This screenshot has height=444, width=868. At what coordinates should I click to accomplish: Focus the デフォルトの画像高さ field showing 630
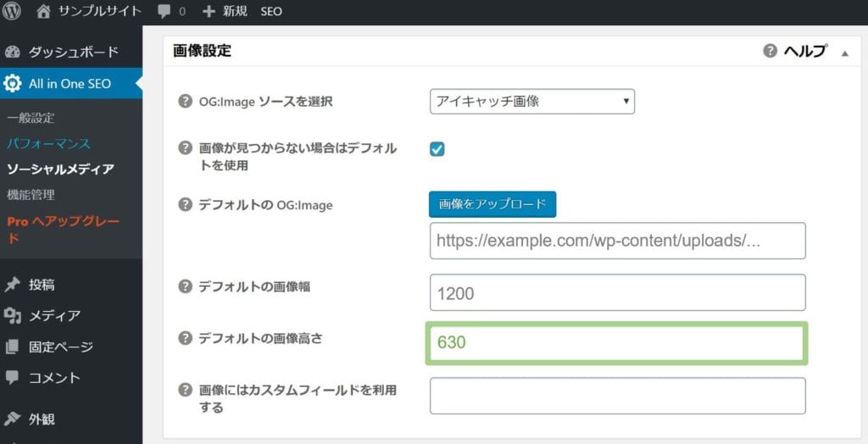point(617,342)
